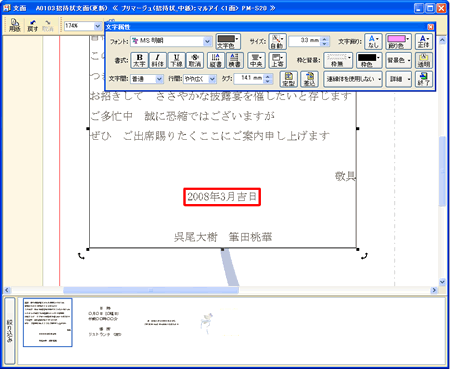Click the bottom-right rotate handle of text box
Viewport: 450px width, 369px height.
coord(364,256)
